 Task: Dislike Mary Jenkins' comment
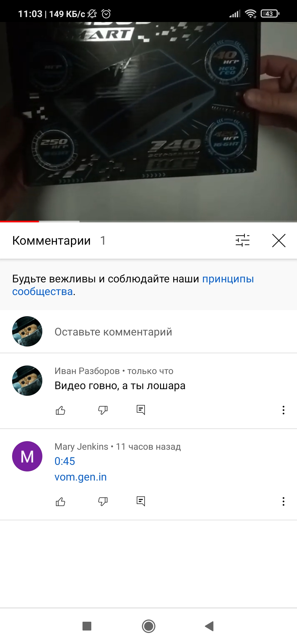tap(103, 502)
